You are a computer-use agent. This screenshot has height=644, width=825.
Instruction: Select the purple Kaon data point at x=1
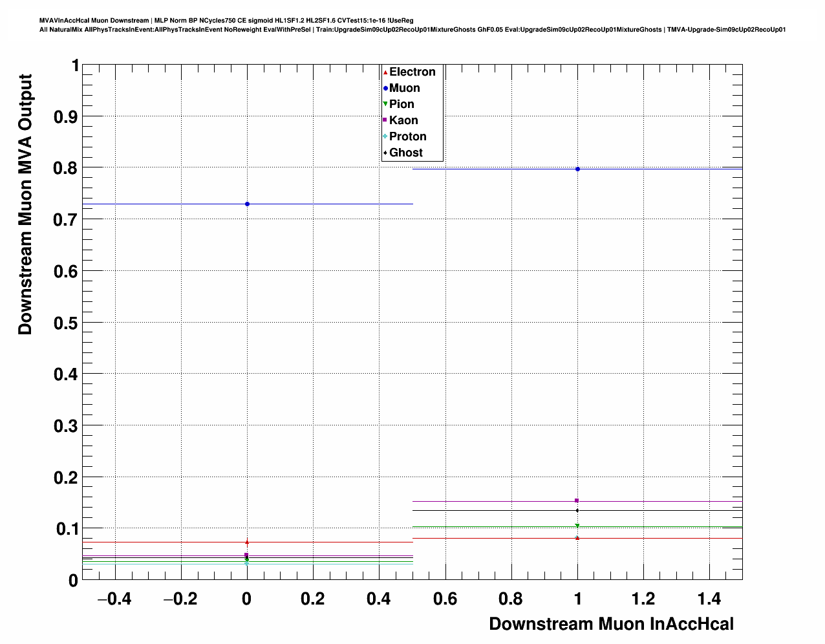click(x=577, y=500)
